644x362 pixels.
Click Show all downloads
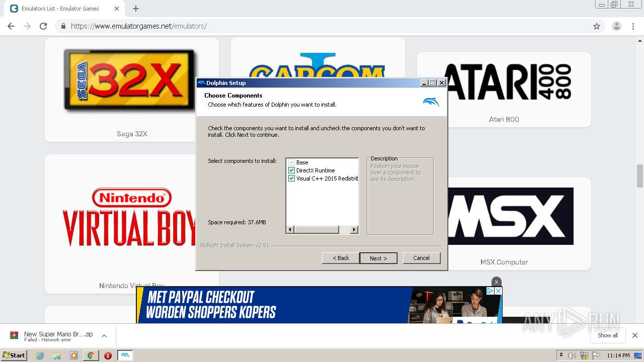[608, 335]
